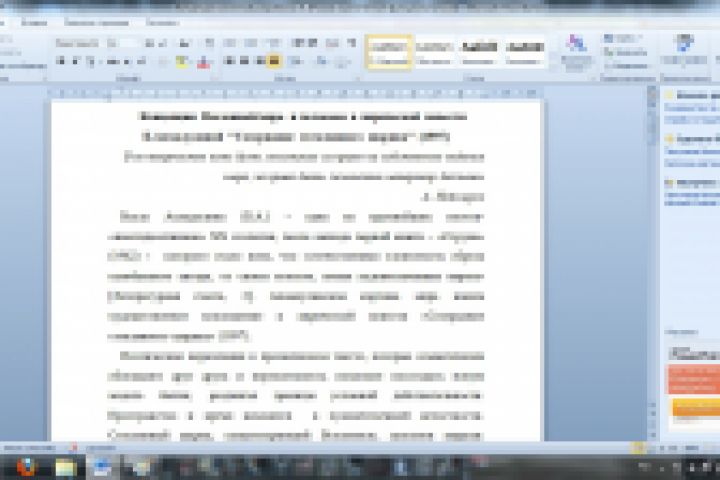Open the Insert ribbon tab
Image resolution: width=720 pixels, height=480 pixels.
tap(34, 23)
